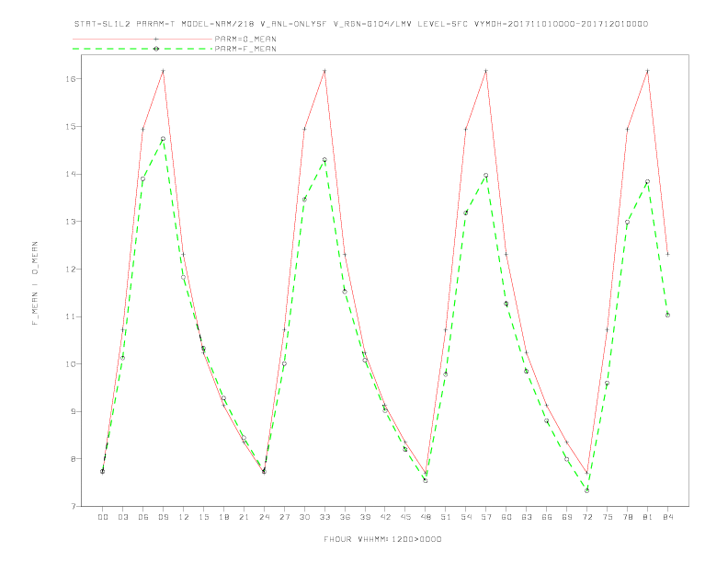Click the X-axis tick label 33

[x=324, y=517]
